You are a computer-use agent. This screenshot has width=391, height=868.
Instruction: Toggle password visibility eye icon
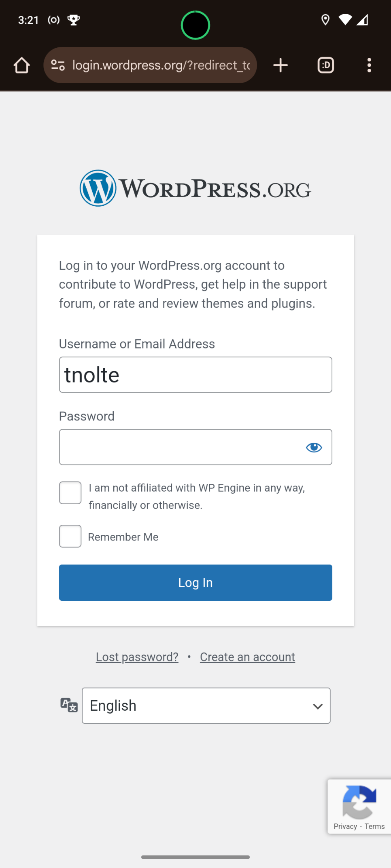(x=314, y=447)
